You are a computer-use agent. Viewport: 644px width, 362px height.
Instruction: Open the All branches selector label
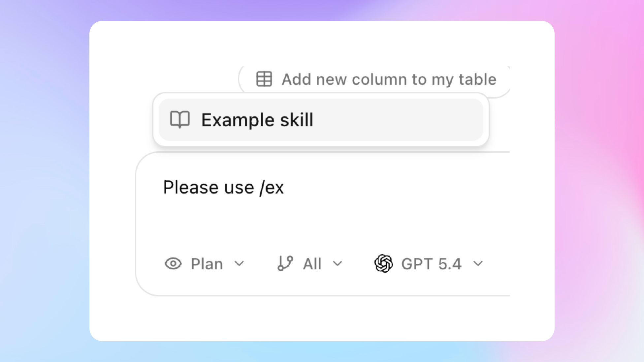[x=312, y=264]
